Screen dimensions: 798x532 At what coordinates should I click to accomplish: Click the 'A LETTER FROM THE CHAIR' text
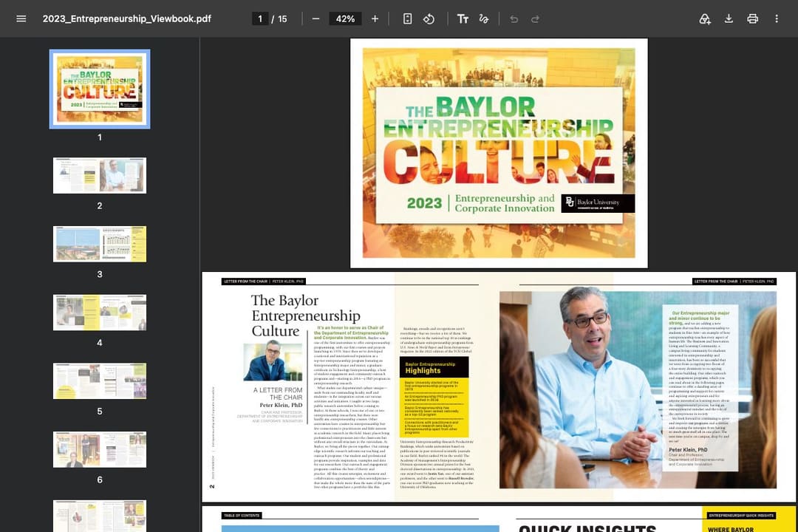pos(278,394)
